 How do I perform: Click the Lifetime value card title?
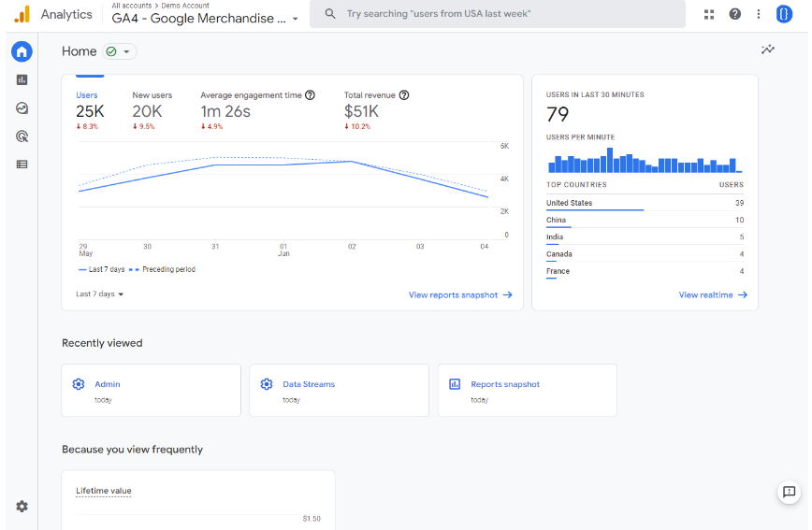click(104, 491)
